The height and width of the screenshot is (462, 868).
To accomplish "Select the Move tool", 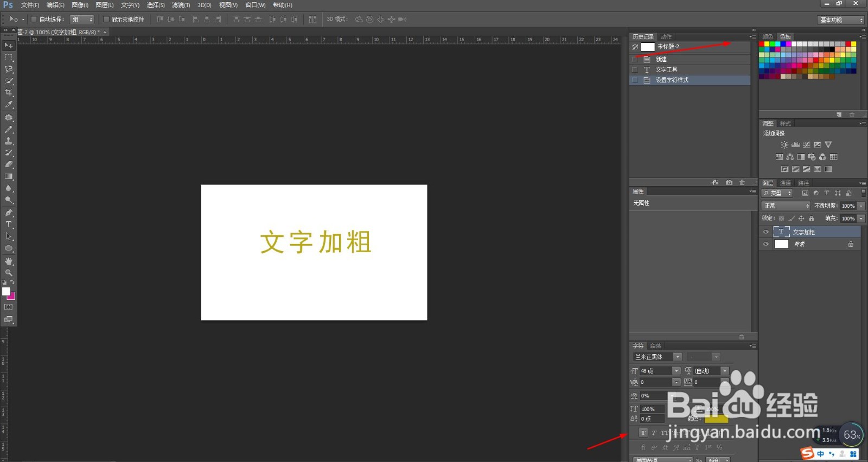I will (9, 46).
